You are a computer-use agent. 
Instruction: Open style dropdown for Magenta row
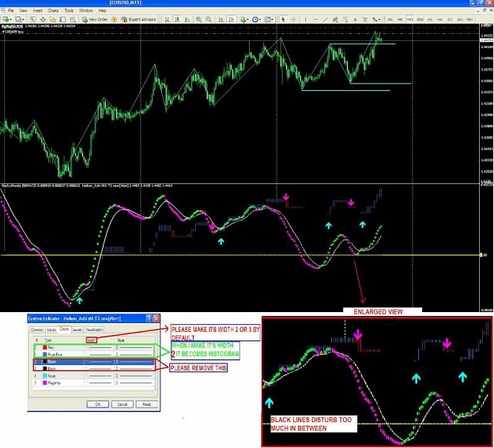point(134,382)
